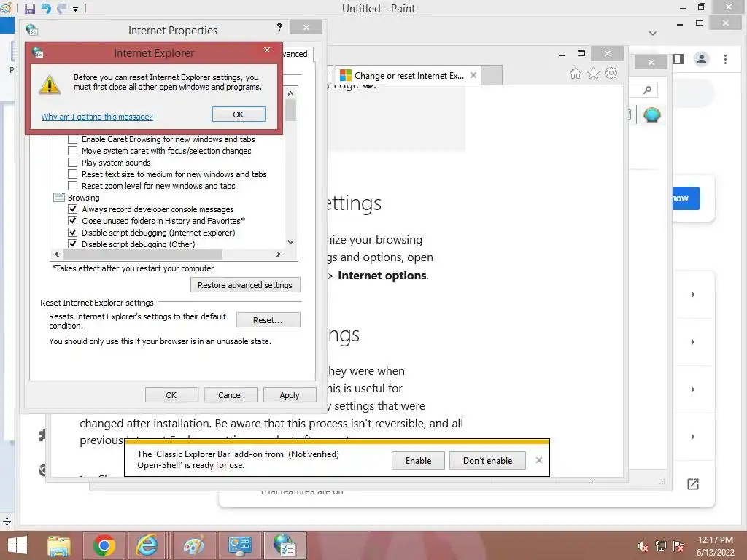Click settings list horizontal scroll left arrow
Screen dimensions: 747x560
coord(57,254)
